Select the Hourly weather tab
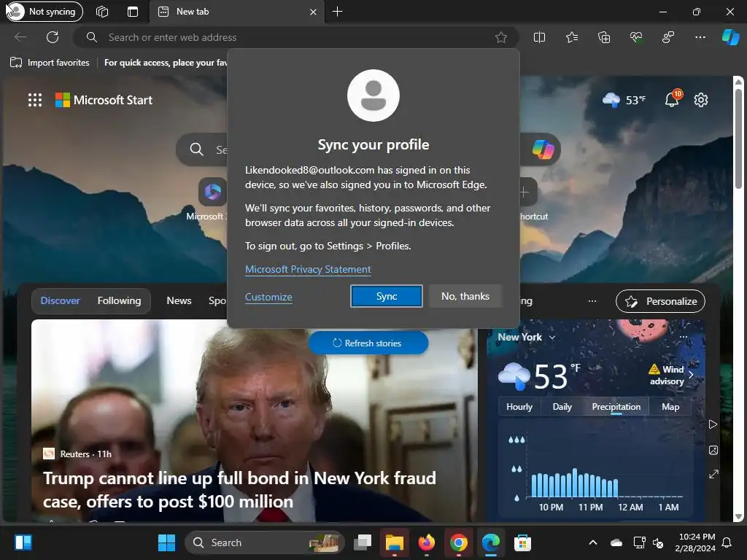This screenshot has height=560, width=747. click(x=519, y=407)
